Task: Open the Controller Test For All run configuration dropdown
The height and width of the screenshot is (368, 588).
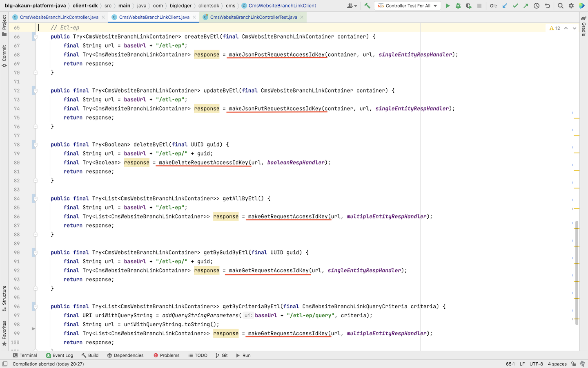Action: (x=408, y=6)
